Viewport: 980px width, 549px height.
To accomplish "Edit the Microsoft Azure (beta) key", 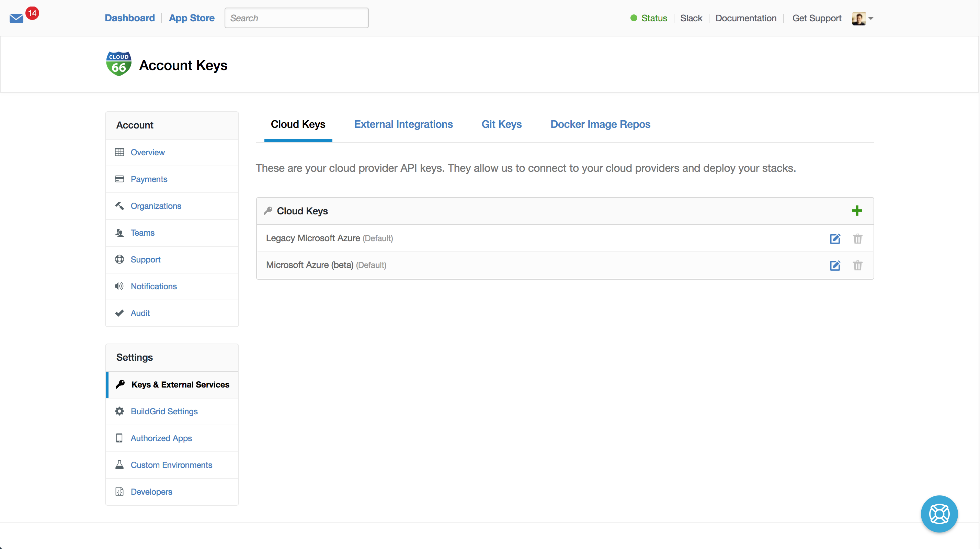I will coord(835,265).
